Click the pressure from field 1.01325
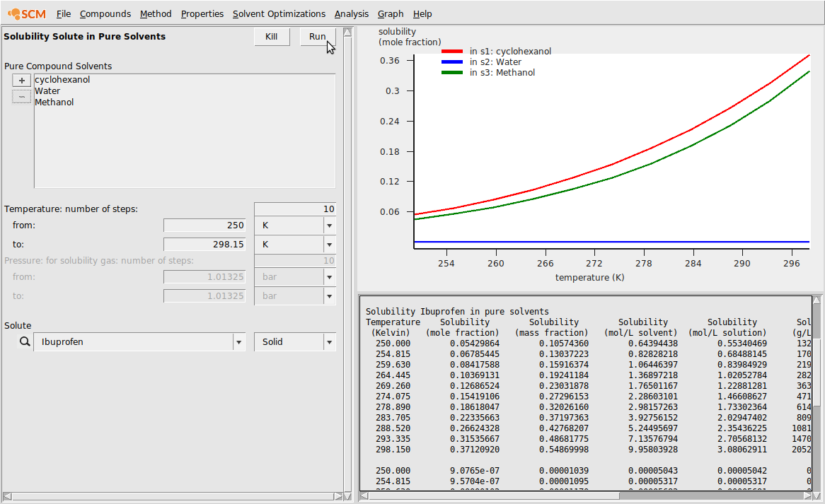The image size is (825, 504). tap(204, 277)
